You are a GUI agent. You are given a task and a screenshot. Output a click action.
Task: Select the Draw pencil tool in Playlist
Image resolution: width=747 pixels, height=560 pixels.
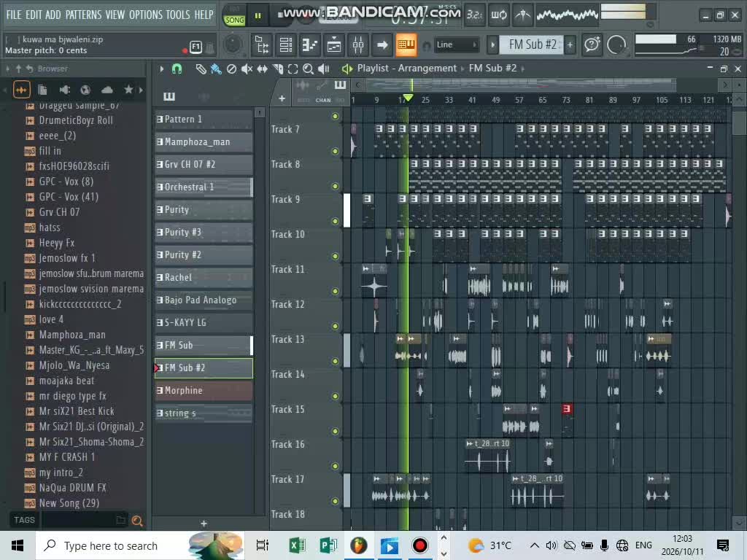(201, 69)
